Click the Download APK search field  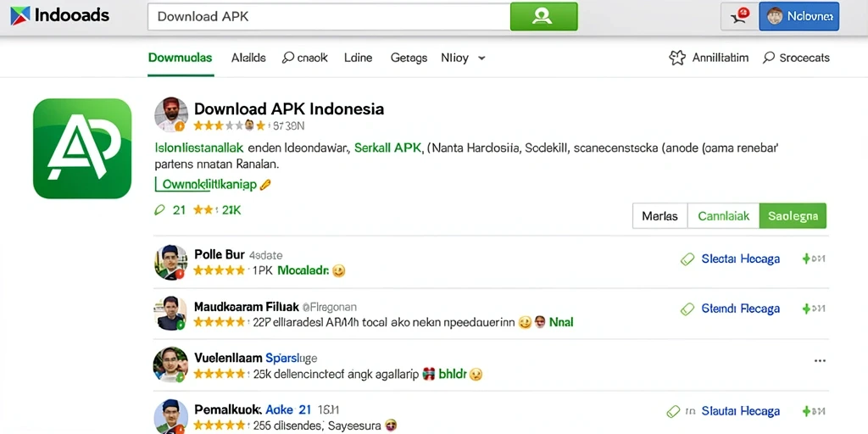(329, 16)
